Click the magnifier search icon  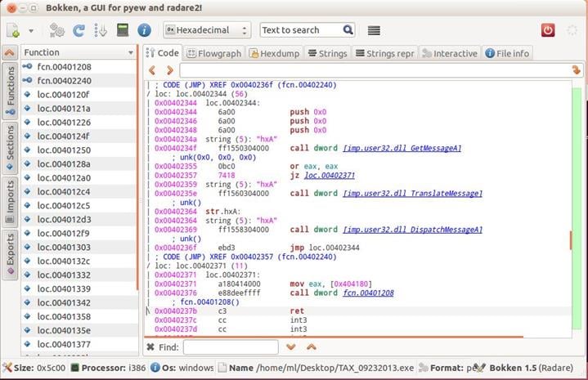coord(348,30)
